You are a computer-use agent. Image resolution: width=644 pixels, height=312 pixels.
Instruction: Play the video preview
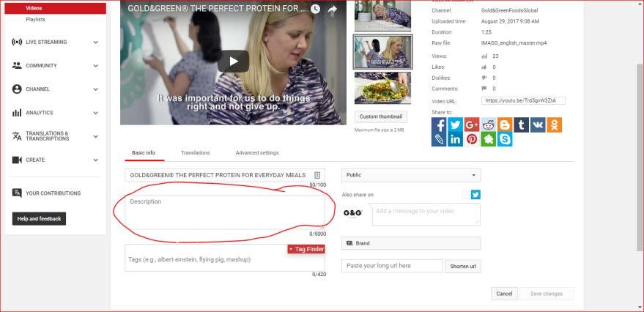point(233,62)
